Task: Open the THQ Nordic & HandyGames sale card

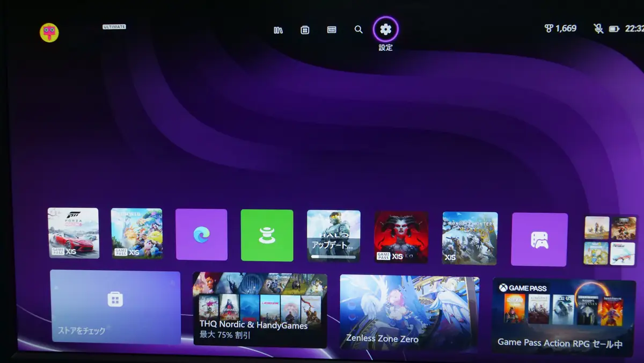Action: 260,309
